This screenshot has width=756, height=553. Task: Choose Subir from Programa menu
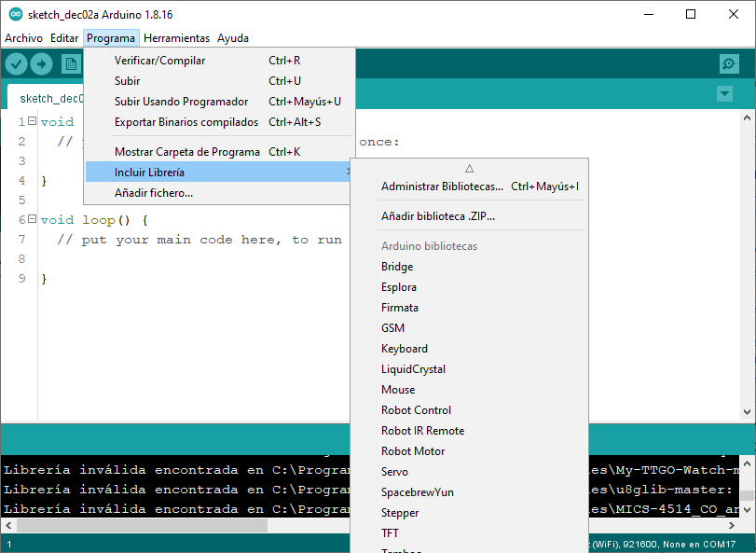pos(219,81)
